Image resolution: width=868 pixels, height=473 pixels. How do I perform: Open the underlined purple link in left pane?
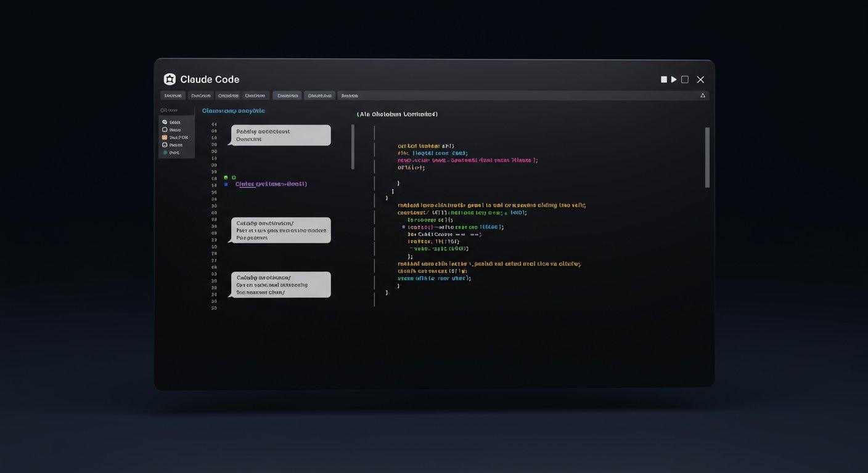click(x=271, y=184)
